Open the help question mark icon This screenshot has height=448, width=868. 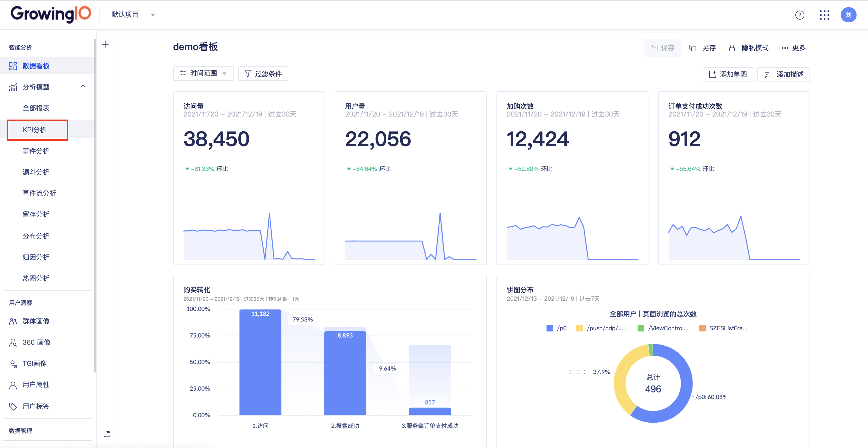(x=800, y=15)
